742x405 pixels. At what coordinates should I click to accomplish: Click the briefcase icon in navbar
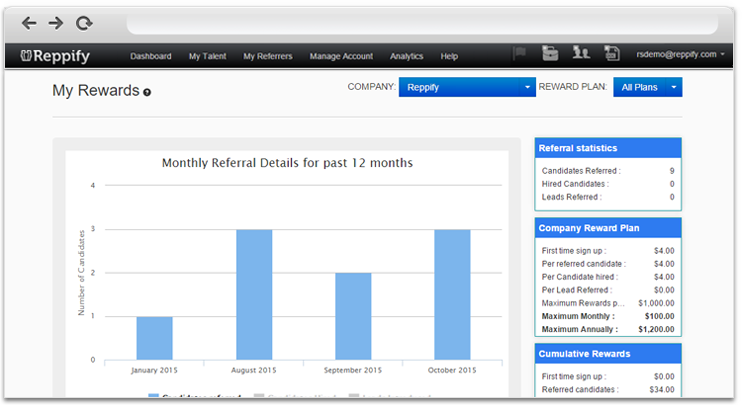pyautogui.click(x=549, y=55)
